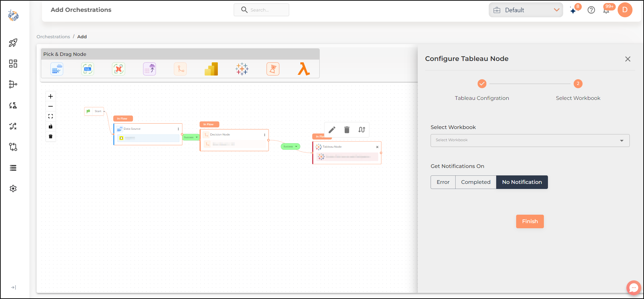Open the dashboard grid icon in sidebar

point(13,64)
